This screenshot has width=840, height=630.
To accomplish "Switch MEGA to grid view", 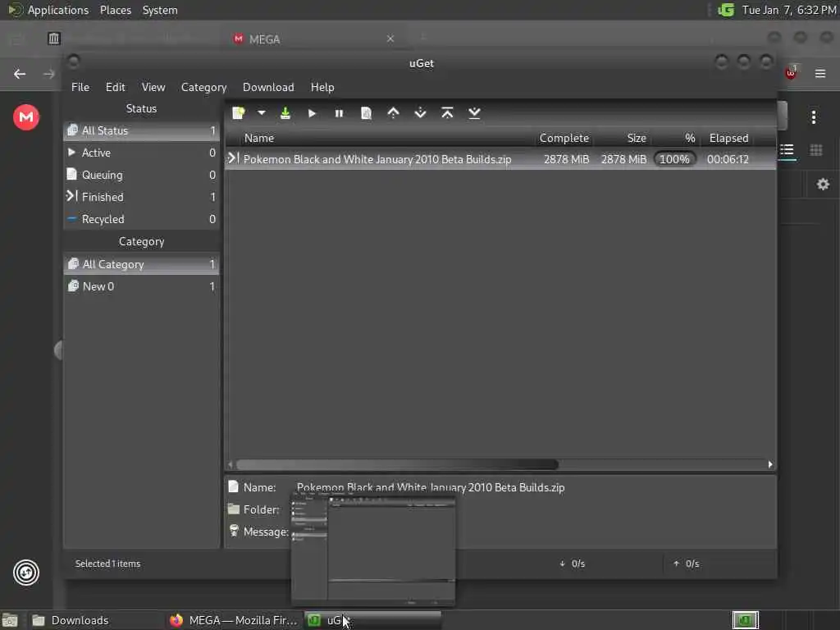I will tap(816, 150).
